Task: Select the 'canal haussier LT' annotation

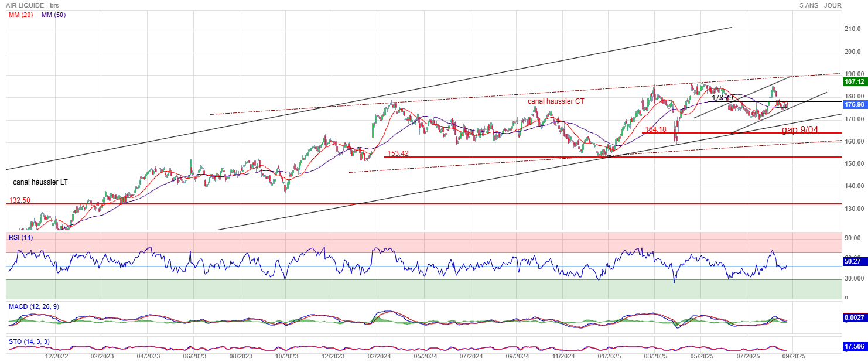Action: coord(40,182)
